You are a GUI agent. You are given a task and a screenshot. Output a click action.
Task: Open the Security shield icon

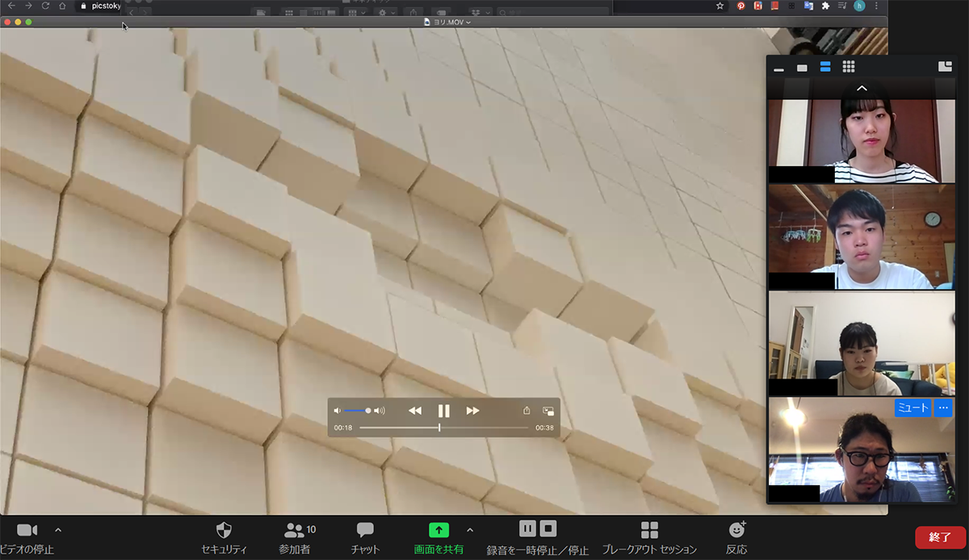[224, 530]
